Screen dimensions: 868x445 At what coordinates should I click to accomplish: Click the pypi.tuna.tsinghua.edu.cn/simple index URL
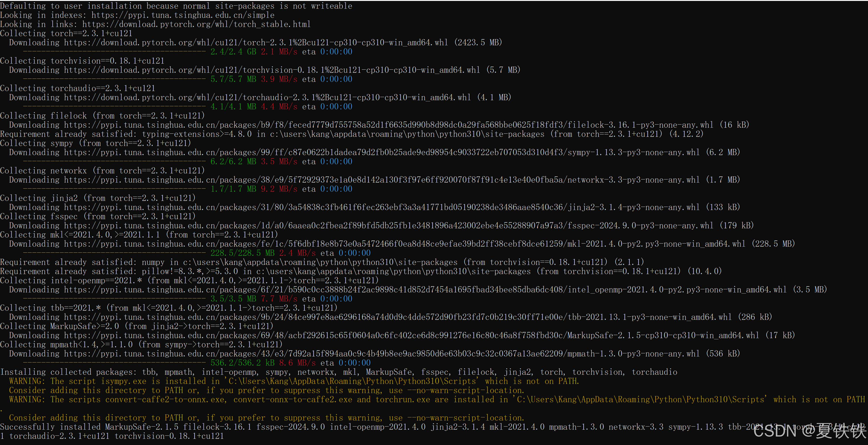183,15
